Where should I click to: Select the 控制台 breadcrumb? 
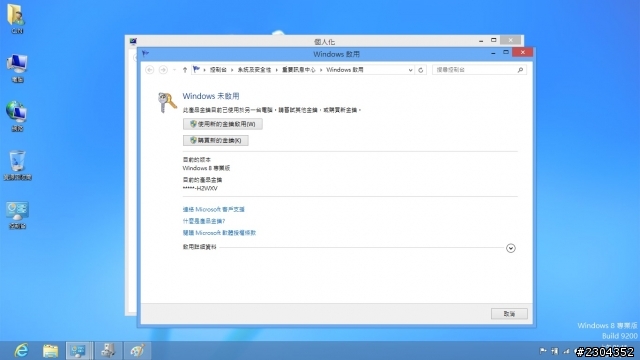218,70
